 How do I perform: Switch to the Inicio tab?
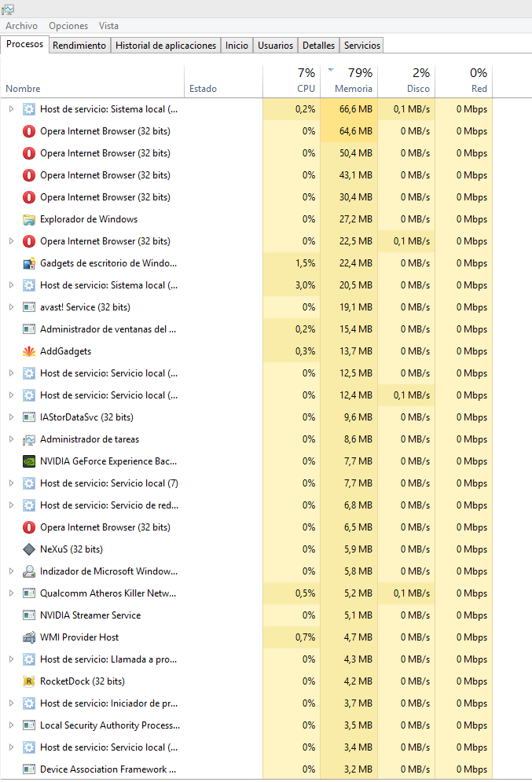[x=237, y=46]
